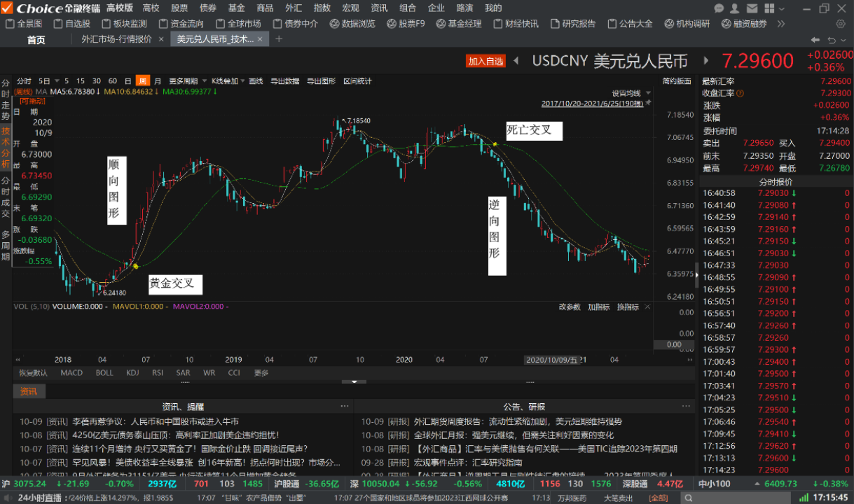This screenshot has height=504, width=854.
Task: Select the 日 daily chart period
Action: 128,80
